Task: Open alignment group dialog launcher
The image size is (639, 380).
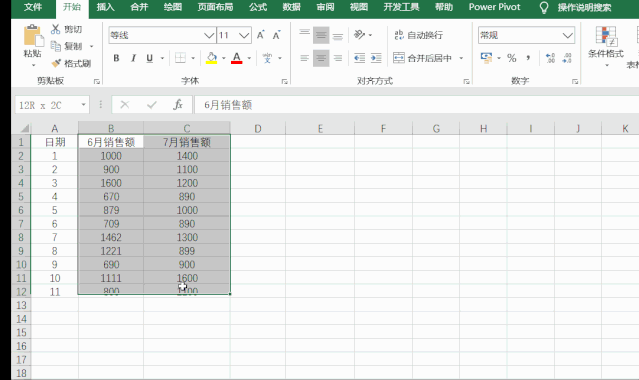Action: pyautogui.click(x=466, y=82)
